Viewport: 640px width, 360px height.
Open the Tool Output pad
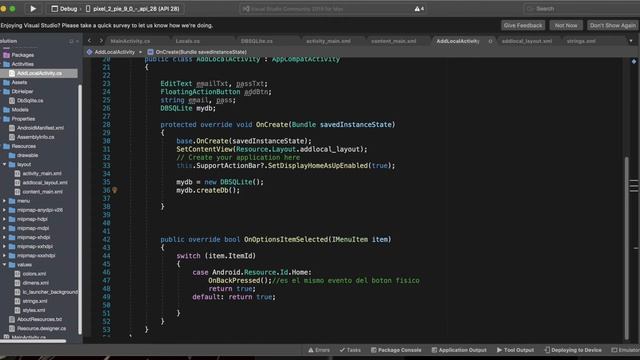515,350
